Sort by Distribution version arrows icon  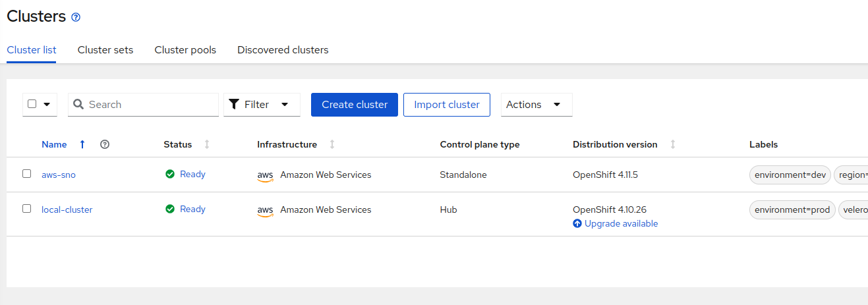672,144
